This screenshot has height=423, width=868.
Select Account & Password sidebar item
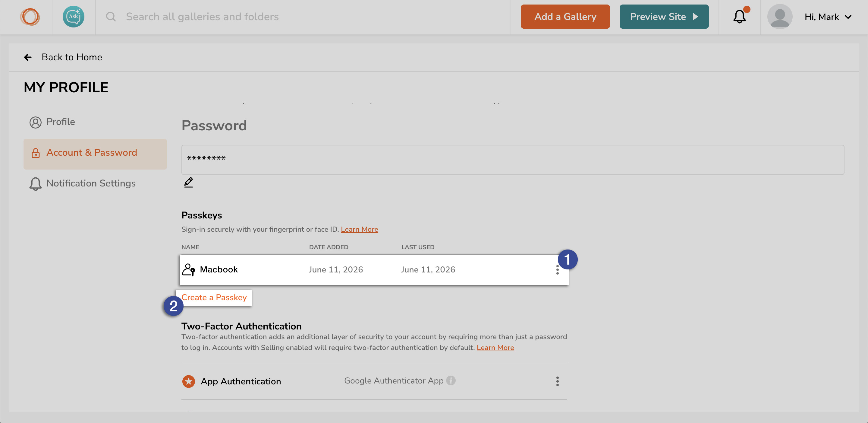coord(95,154)
